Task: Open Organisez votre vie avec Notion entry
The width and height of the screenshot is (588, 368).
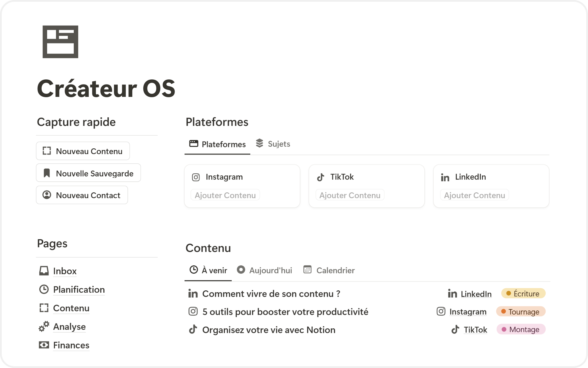Action: [x=269, y=330]
